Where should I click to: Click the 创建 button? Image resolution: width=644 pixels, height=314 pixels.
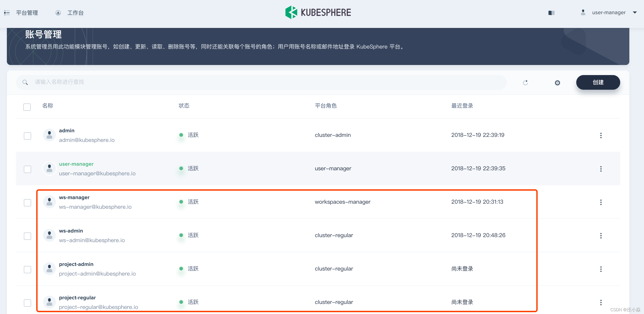tap(598, 82)
